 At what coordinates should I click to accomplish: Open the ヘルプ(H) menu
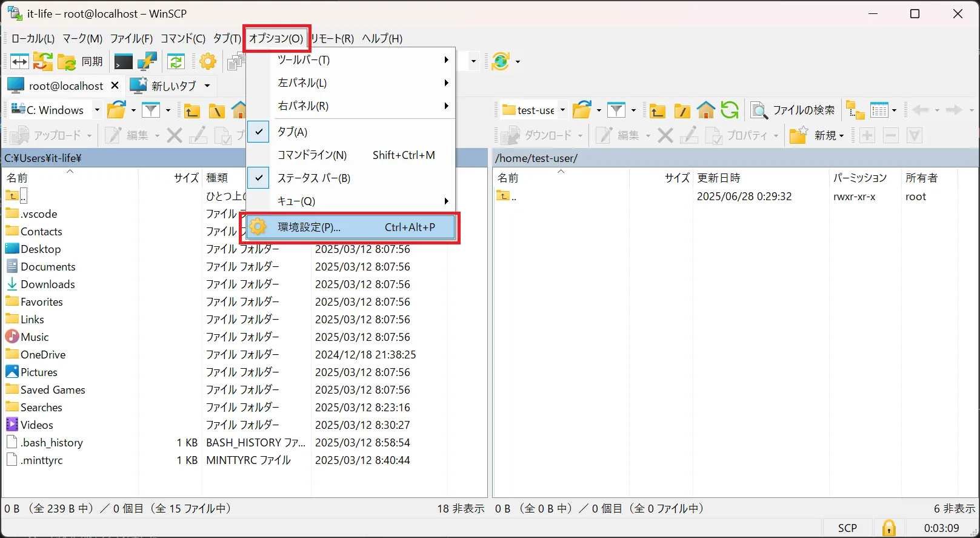click(x=382, y=38)
